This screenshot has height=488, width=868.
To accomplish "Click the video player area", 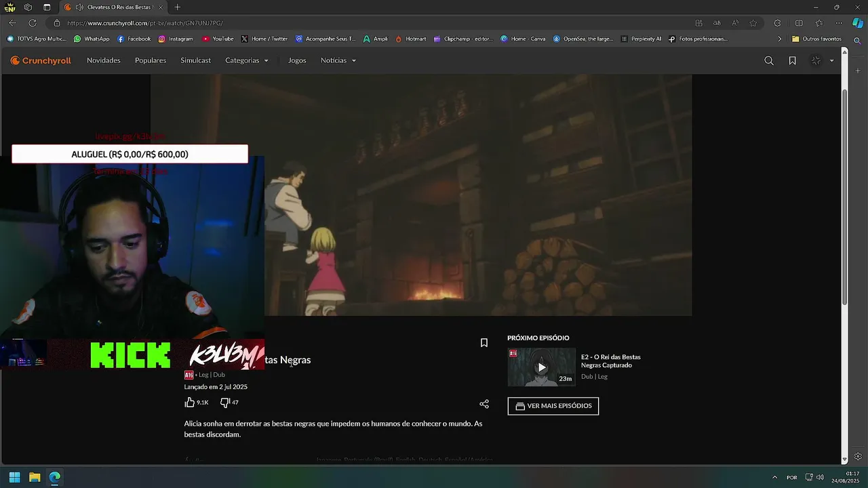I will click(420, 195).
